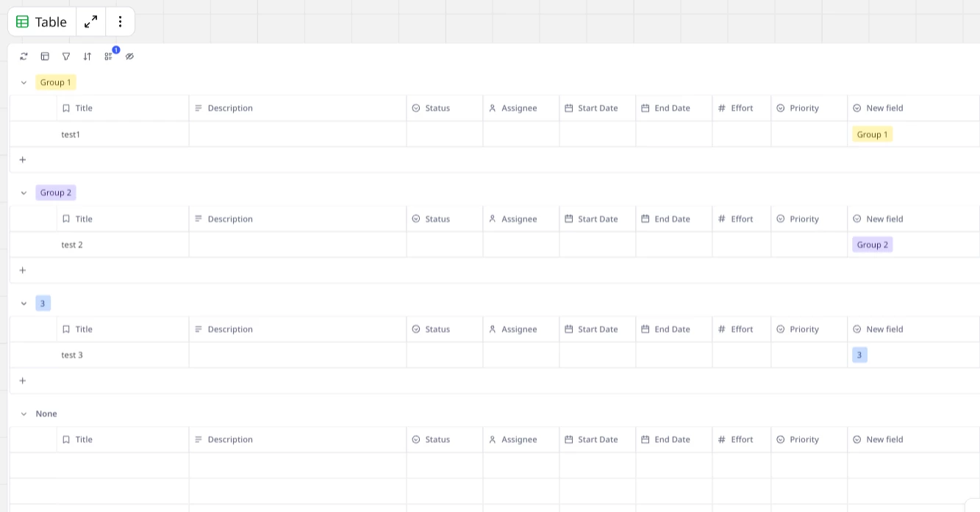Screen dimensions: 980x512
Task: Click the None group label
Action: pos(46,414)
